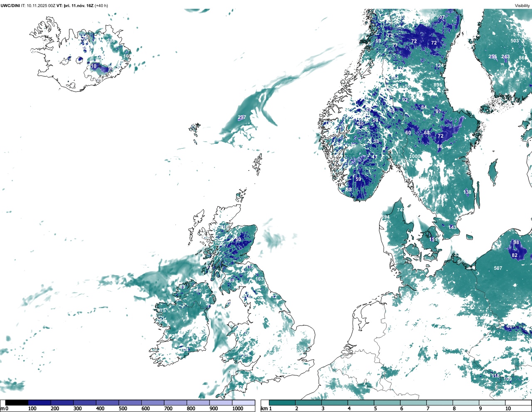Viewport: 532px width, 412px height.
Task: Click the 'Visibility' title label
Action: [x=522, y=6]
